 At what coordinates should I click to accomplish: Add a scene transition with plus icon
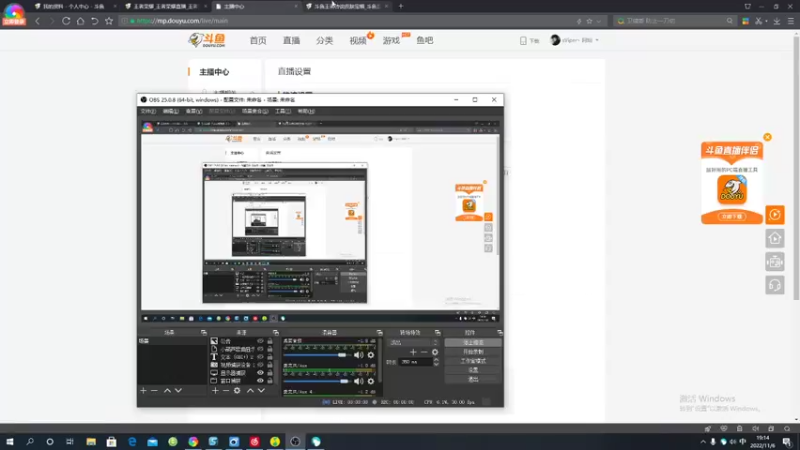(x=413, y=352)
